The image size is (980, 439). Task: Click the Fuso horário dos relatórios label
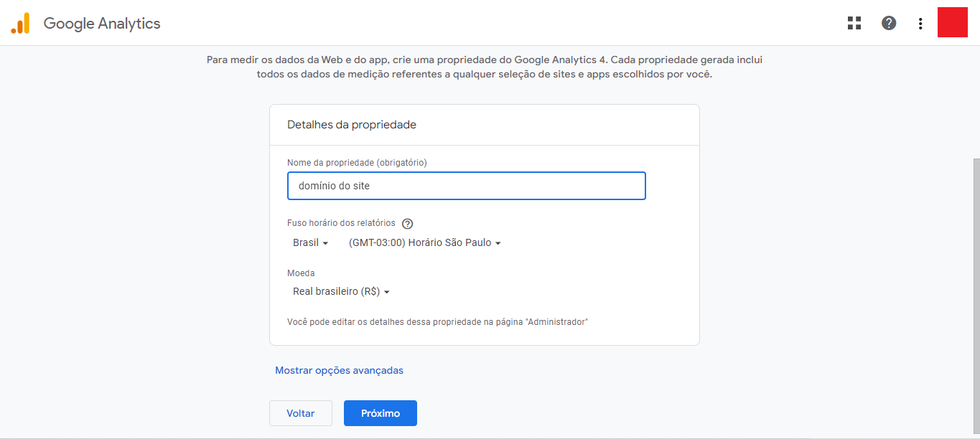pos(341,223)
